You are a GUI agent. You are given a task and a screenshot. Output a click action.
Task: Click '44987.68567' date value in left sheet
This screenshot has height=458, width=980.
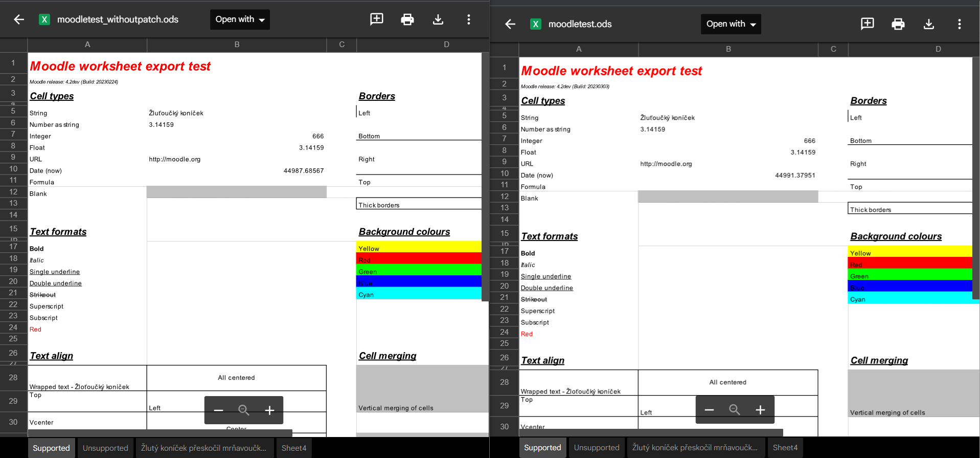(x=304, y=171)
